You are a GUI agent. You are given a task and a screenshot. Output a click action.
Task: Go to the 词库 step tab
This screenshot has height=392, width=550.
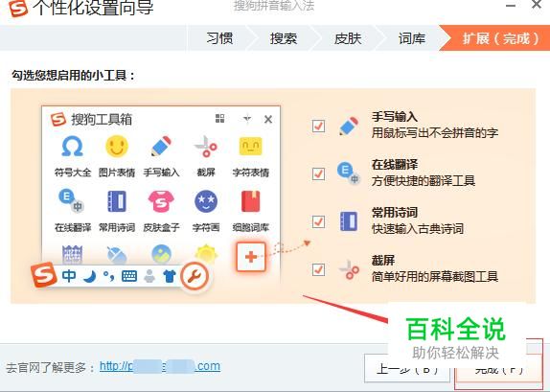point(411,38)
